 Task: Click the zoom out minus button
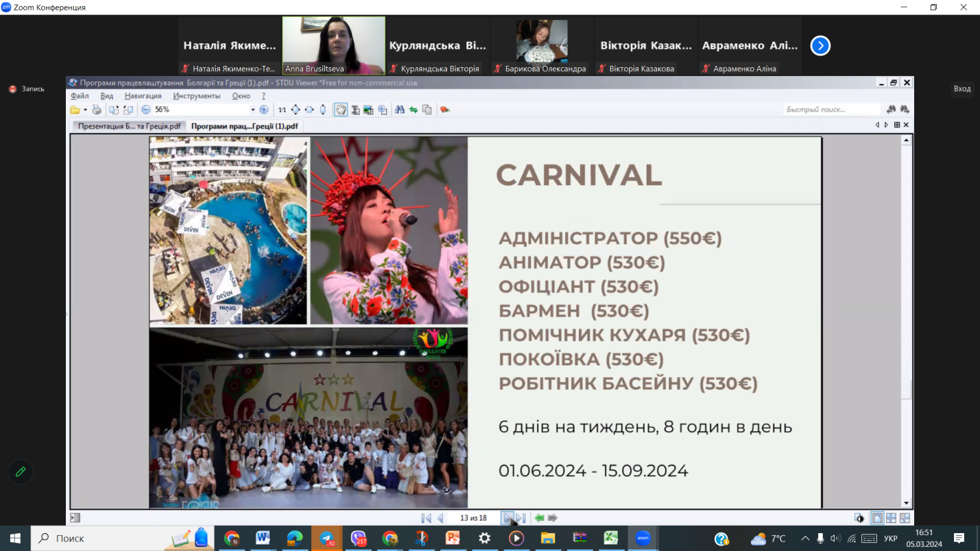click(x=145, y=110)
